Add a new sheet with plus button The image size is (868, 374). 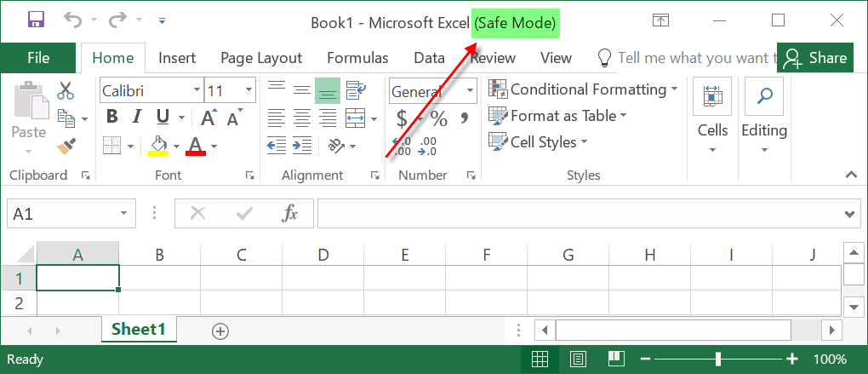(x=220, y=331)
